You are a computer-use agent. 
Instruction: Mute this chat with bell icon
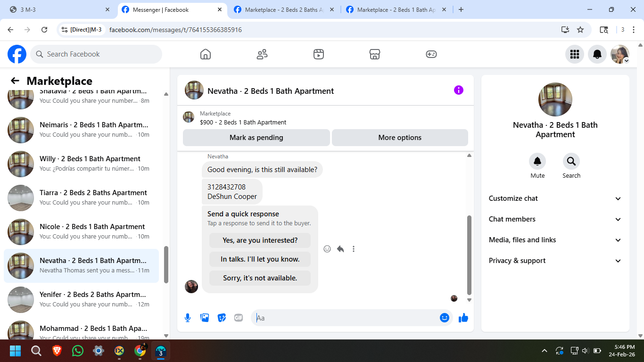click(x=537, y=162)
